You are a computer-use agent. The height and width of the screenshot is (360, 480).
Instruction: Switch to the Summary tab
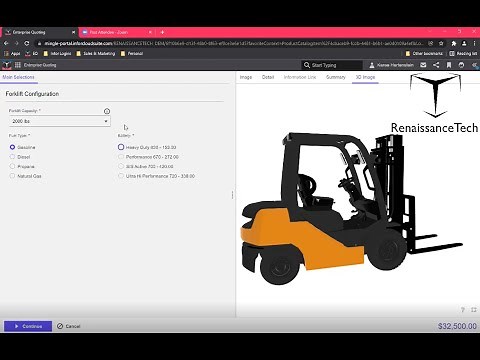(335, 77)
